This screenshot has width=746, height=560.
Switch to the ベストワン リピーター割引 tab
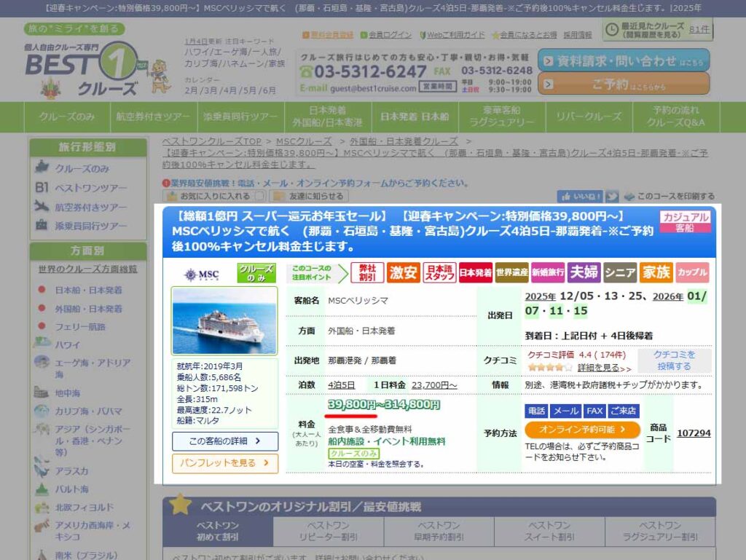coord(328,531)
